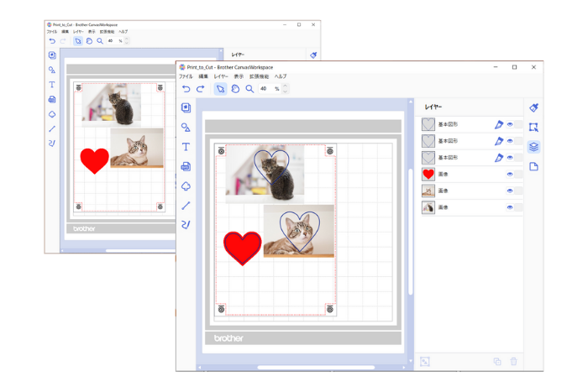Image resolution: width=588 pixels, height=392 pixels.
Task: Click the Redo arrow in the front window
Action: pyautogui.click(x=200, y=88)
